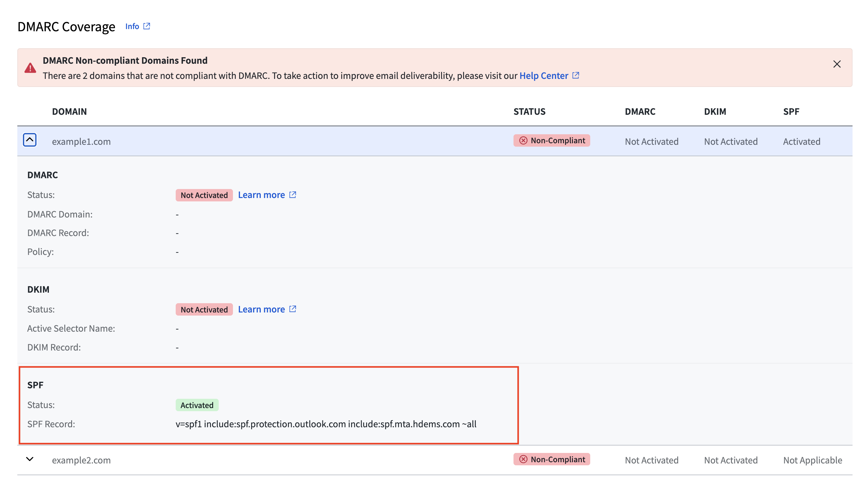This screenshot has height=495, width=868.
Task: Open Learn more link under DKIM status
Action: point(261,309)
